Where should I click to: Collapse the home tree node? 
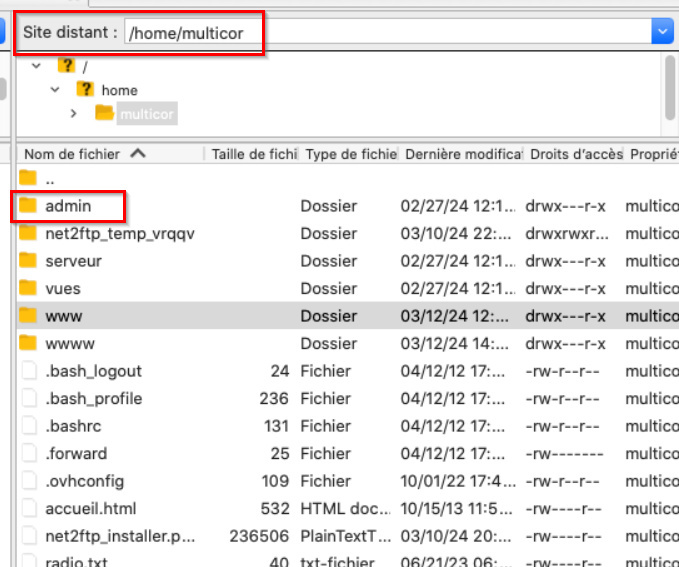[x=55, y=90]
